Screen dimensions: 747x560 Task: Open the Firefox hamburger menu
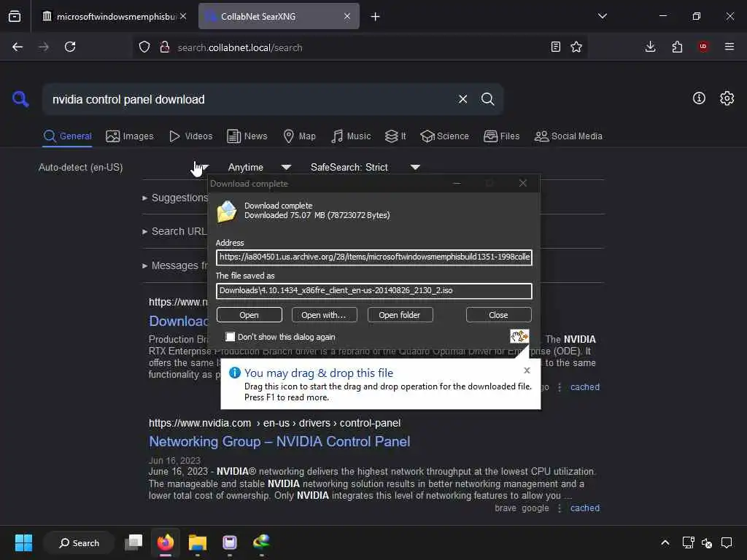click(x=729, y=47)
